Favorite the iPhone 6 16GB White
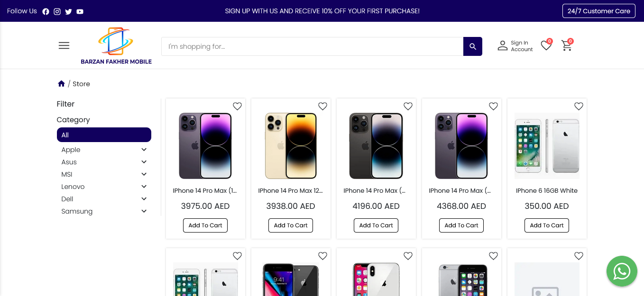This screenshot has width=644, height=296. (x=579, y=106)
